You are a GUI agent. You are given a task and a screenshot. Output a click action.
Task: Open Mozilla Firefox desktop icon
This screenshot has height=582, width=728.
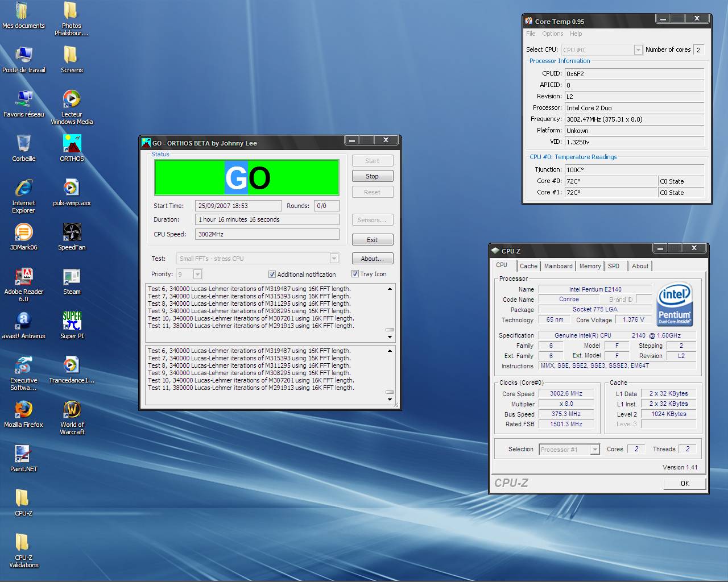pyautogui.click(x=23, y=410)
